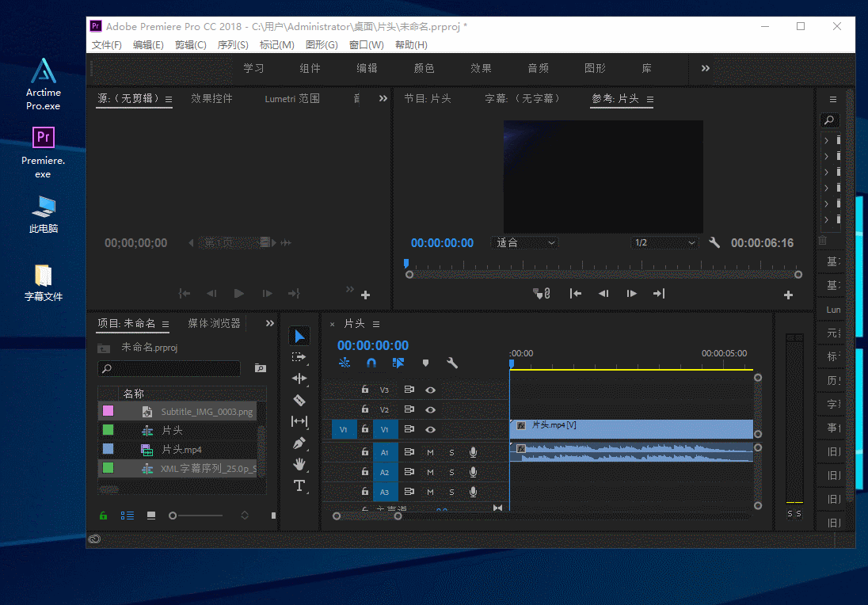Switch project panel to icon view

pos(151,516)
